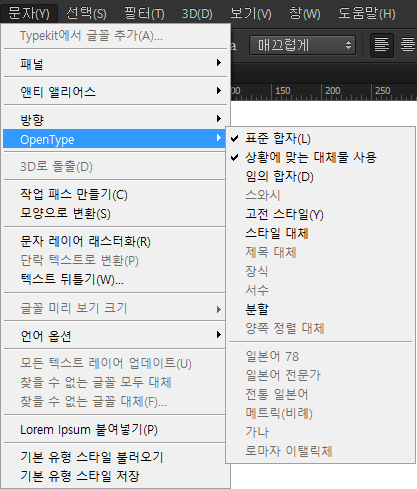Select 일본어 78 option
Image resolution: width=417 pixels, height=489 pixels.
[320, 356]
